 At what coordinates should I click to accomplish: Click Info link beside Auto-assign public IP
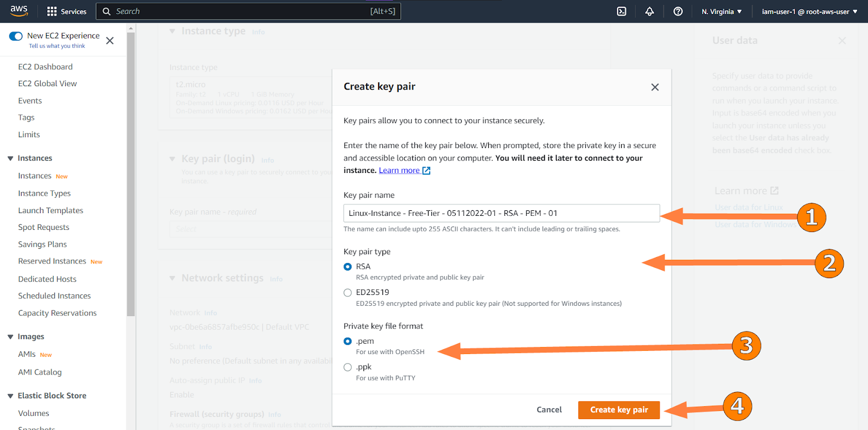point(256,381)
